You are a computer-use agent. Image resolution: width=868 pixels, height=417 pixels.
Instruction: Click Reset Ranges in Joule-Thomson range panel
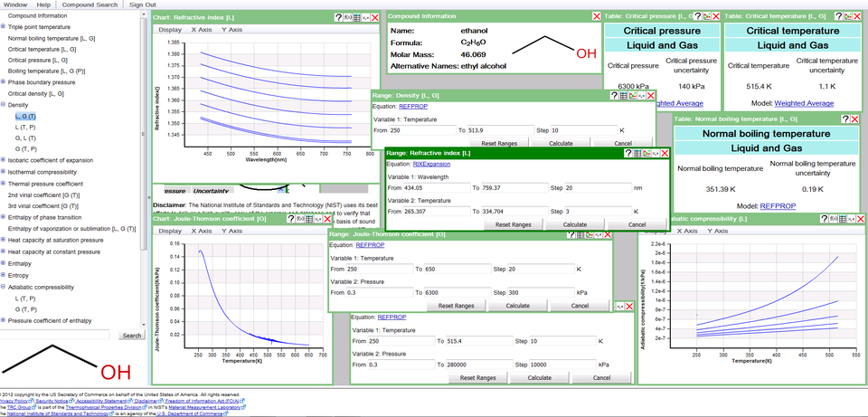click(x=457, y=306)
